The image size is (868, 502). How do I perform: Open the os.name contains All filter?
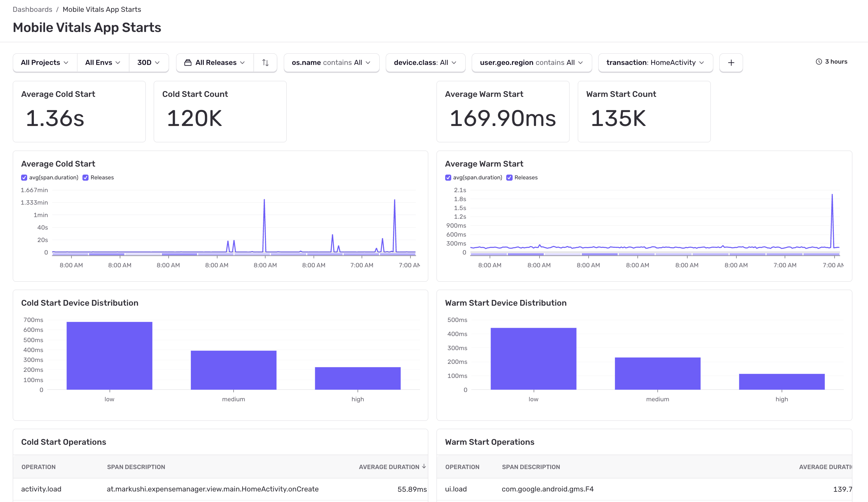(x=331, y=63)
